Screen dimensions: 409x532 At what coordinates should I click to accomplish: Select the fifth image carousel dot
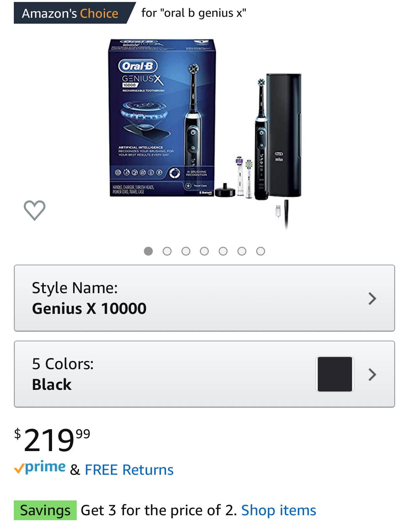(x=223, y=251)
